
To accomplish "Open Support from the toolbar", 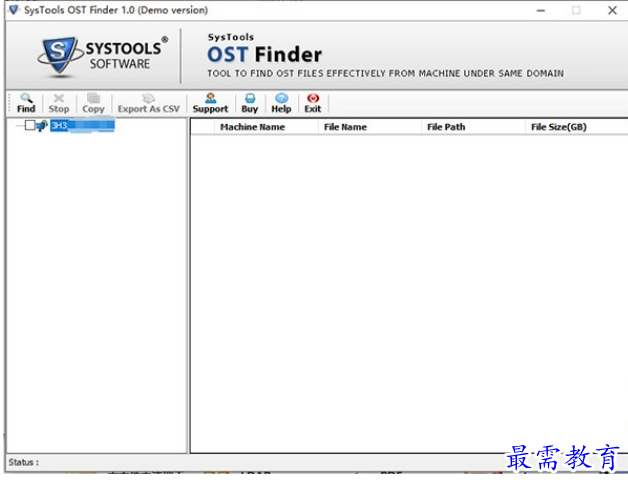I will click(210, 103).
